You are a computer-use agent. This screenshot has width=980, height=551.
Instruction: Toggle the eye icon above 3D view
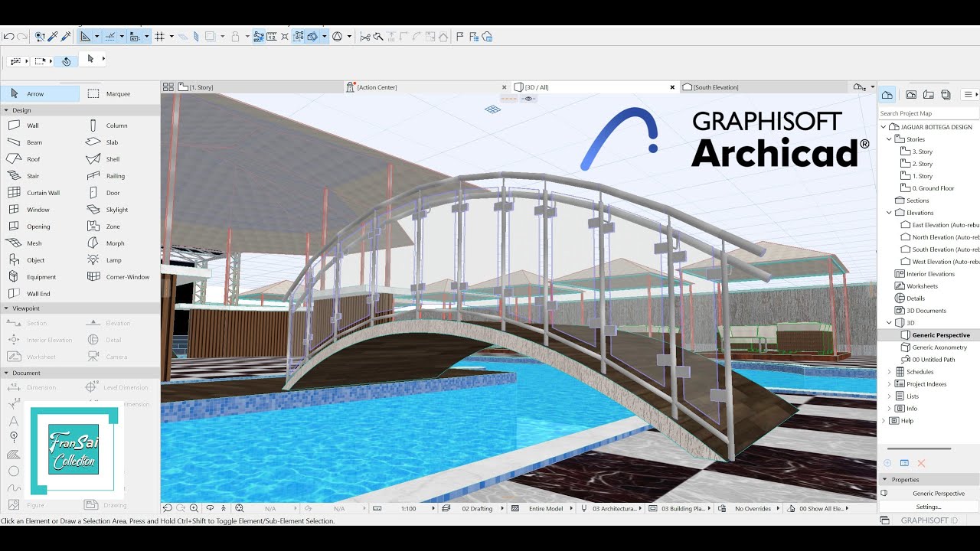528,99
